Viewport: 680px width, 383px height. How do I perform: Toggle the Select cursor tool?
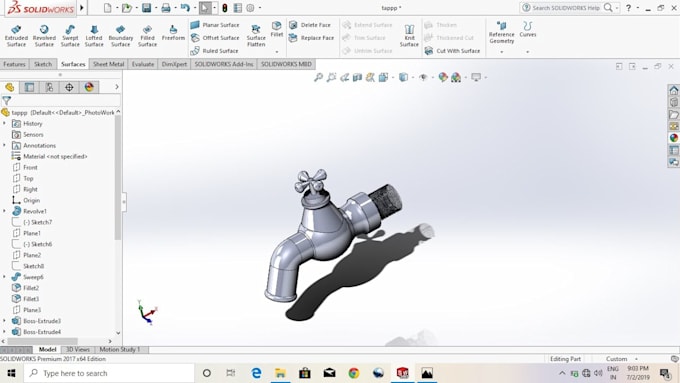[x=205, y=8]
